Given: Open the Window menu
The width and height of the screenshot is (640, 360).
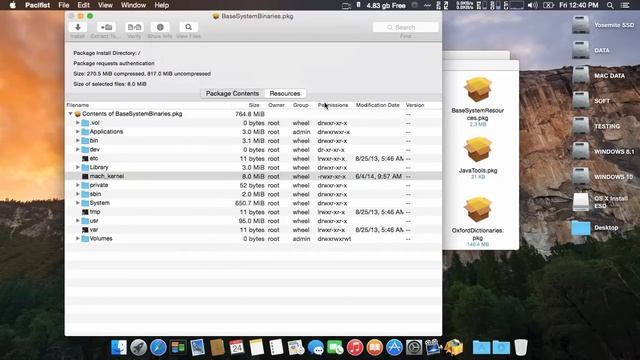Looking at the screenshot, I should click(133, 5).
